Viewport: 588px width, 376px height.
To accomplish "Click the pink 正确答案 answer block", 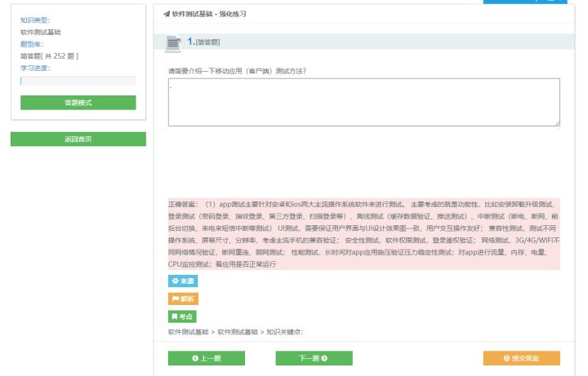I will [363, 234].
